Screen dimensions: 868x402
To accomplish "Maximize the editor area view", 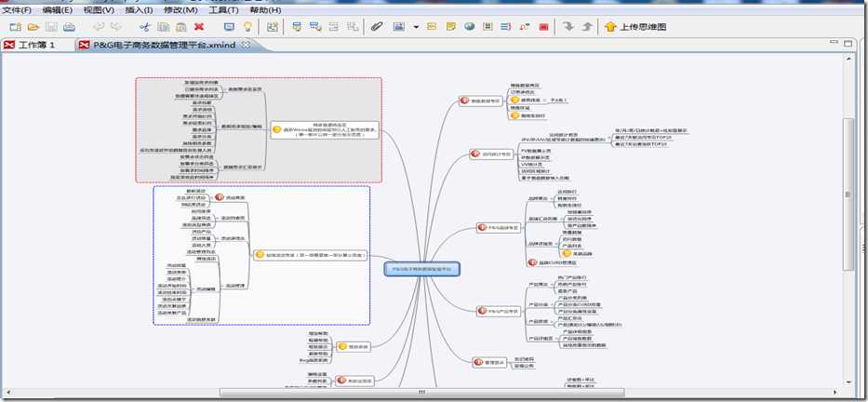I will click(x=848, y=43).
